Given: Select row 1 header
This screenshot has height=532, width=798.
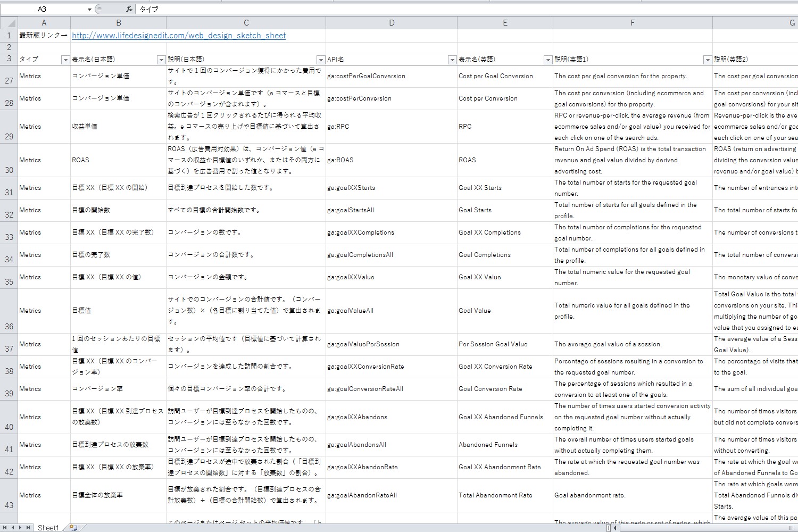Looking at the screenshot, I should [x=9, y=36].
